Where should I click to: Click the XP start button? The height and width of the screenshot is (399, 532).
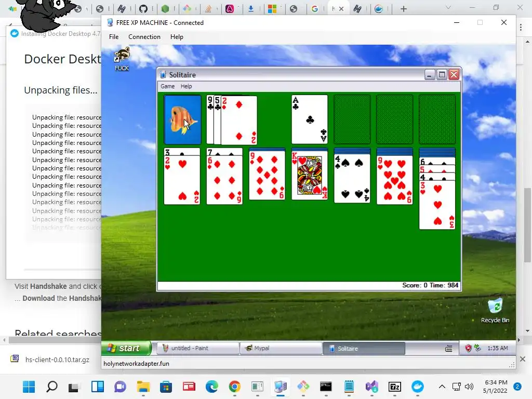click(x=126, y=348)
